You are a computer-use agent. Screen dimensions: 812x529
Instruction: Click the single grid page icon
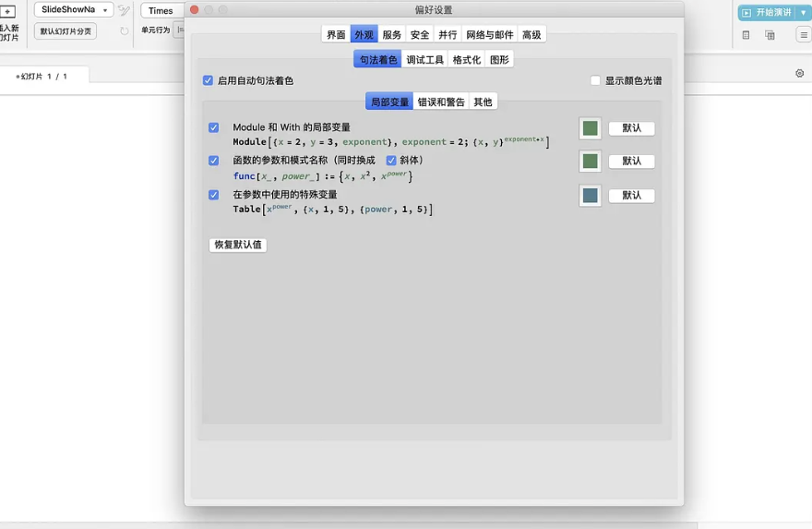click(746, 35)
